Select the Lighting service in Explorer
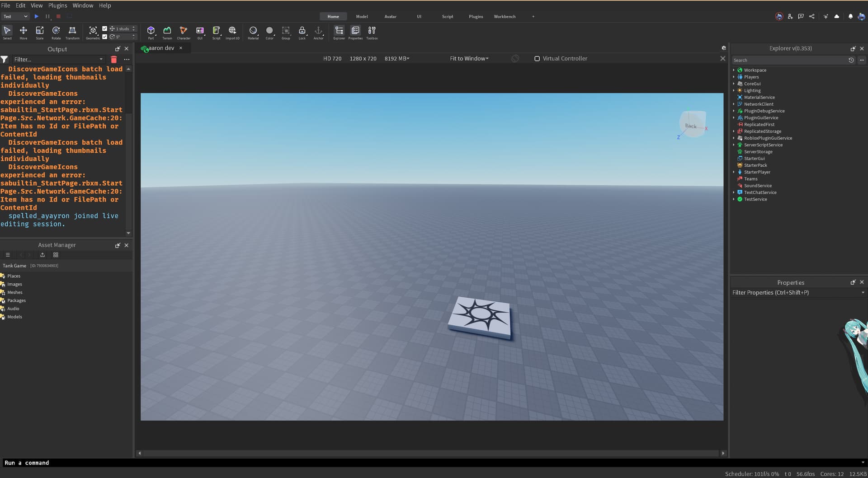 click(752, 90)
